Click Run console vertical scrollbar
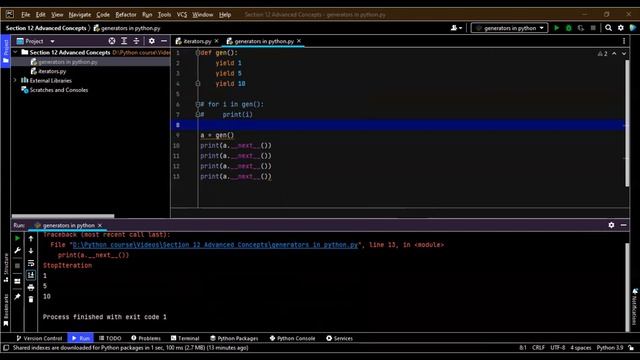 coord(627,287)
